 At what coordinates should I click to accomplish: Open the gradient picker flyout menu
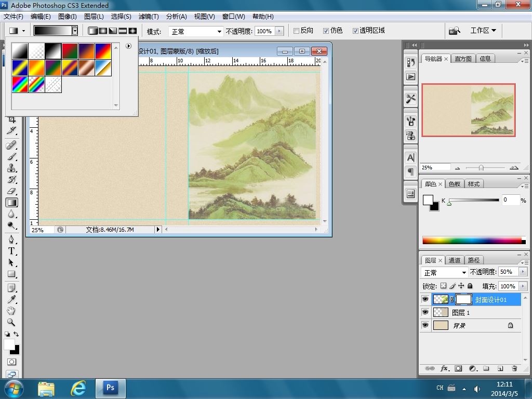click(128, 46)
